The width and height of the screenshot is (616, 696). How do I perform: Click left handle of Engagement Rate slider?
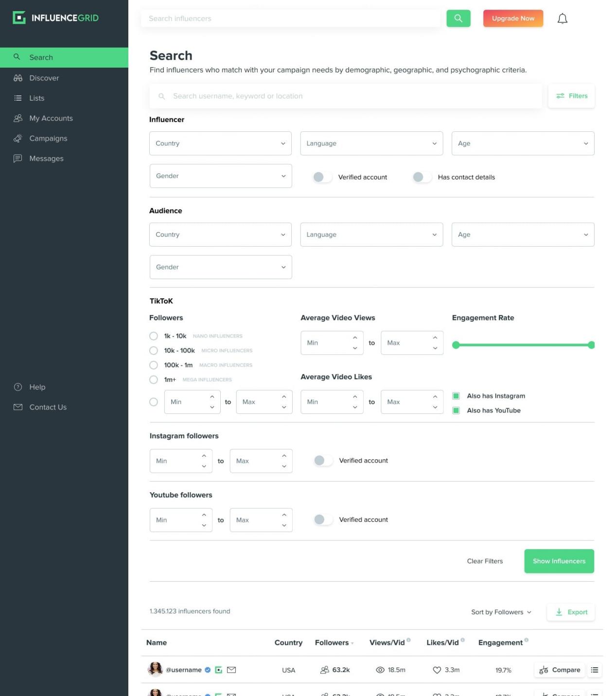(456, 345)
